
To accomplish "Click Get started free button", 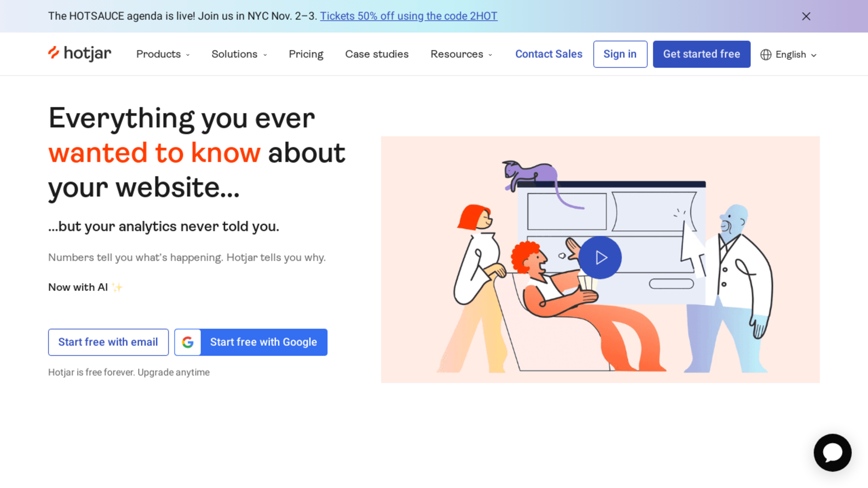I will coord(702,54).
